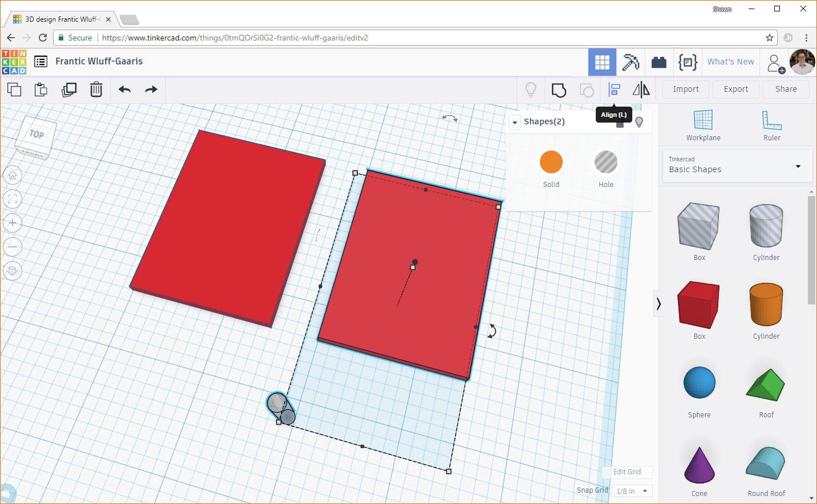Reload the Tinkercad page
This screenshot has width=817, height=504.
click(43, 38)
